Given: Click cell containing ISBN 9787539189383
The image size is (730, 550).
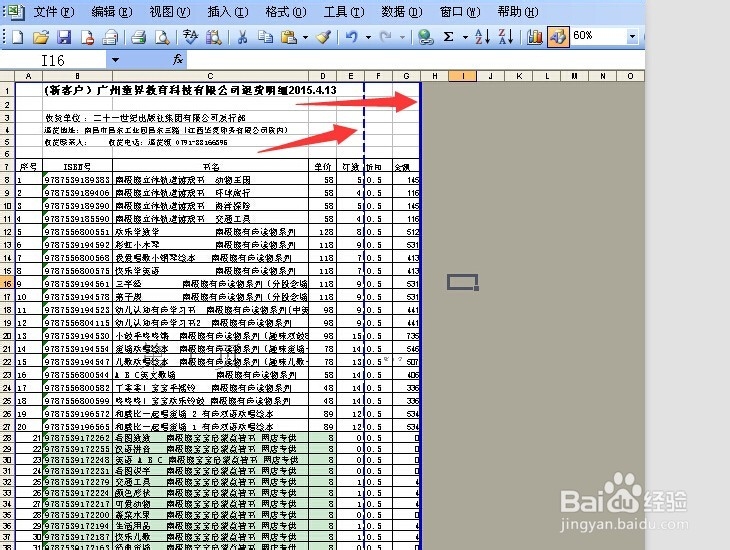Looking at the screenshot, I should tap(77, 180).
